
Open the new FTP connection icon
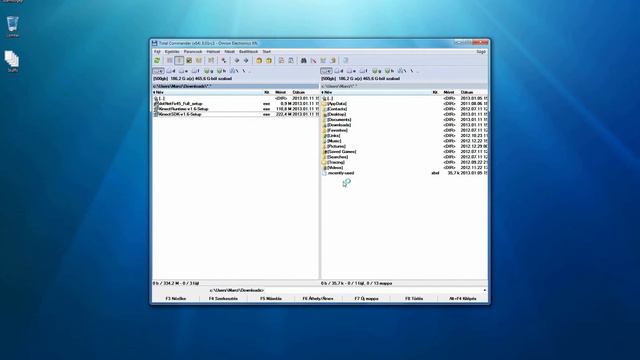tap(291, 60)
